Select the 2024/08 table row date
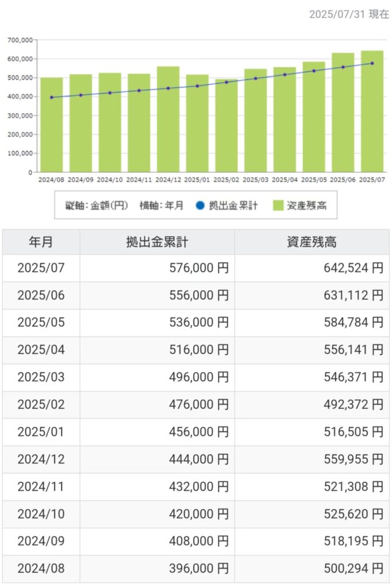Screen dimensions: 392x588 41,568
